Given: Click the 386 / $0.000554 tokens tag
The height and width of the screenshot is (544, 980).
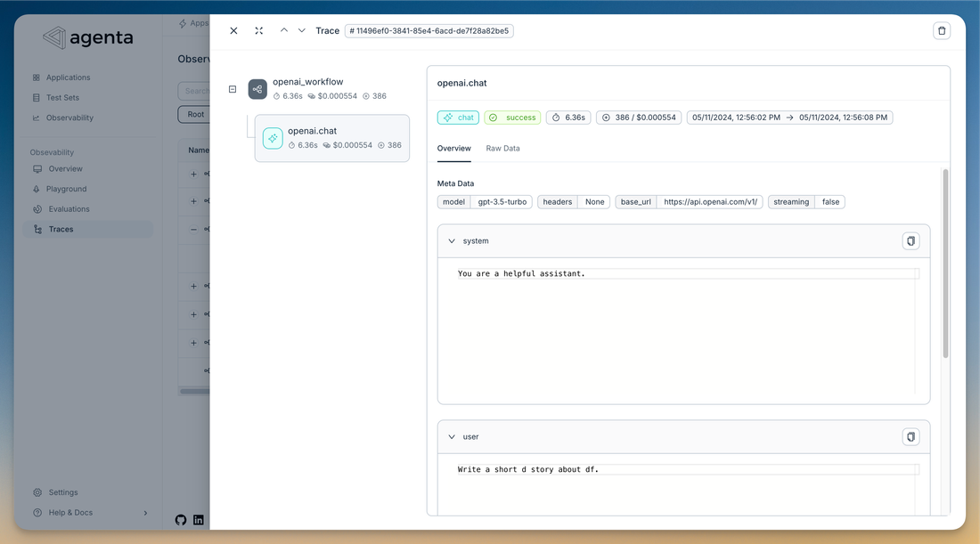Looking at the screenshot, I should (639, 118).
